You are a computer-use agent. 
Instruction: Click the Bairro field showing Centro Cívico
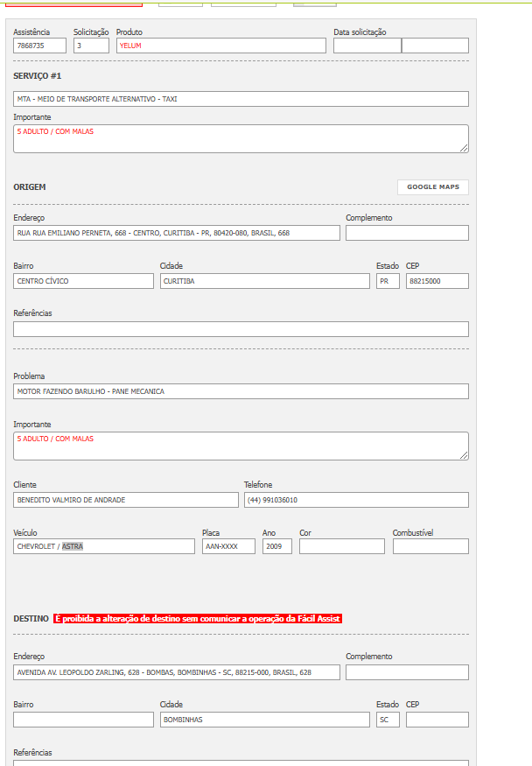point(83,281)
